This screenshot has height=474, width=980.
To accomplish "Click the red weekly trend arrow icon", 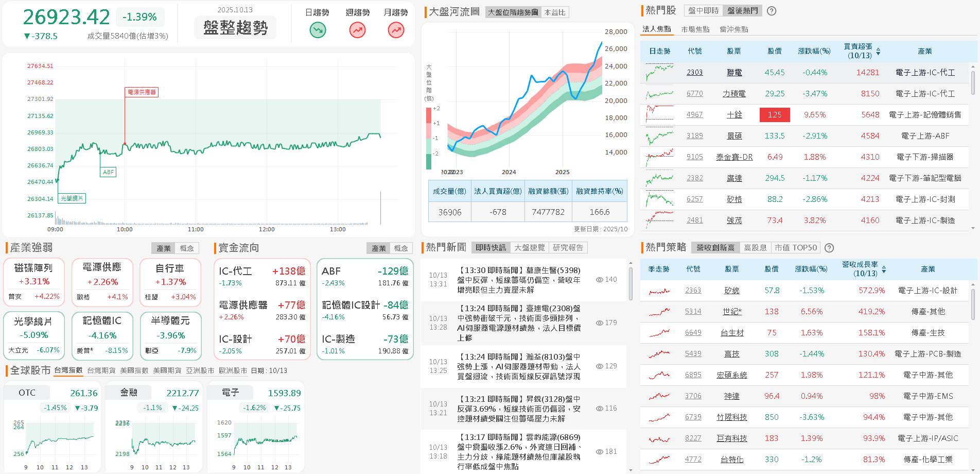I will pos(357,30).
